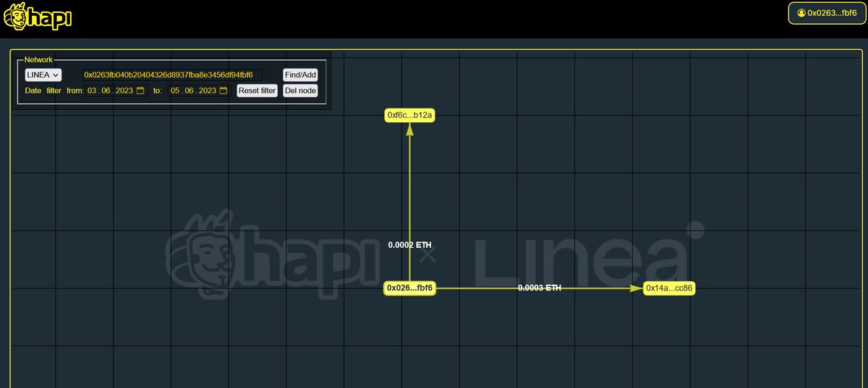Click the 0.0003 ETH edge label
The image size is (868, 388).
pyautogui.click(x=540, y=288)
